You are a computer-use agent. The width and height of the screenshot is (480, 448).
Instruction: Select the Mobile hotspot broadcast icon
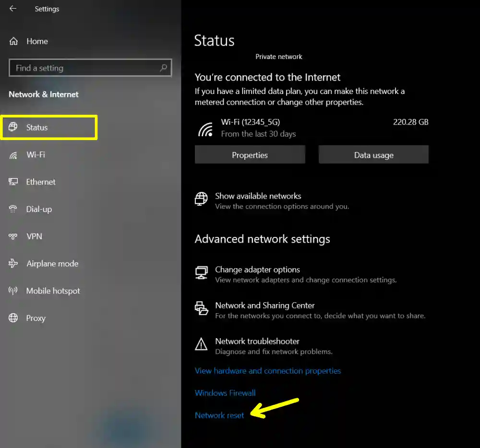click(x=13, y=291)
